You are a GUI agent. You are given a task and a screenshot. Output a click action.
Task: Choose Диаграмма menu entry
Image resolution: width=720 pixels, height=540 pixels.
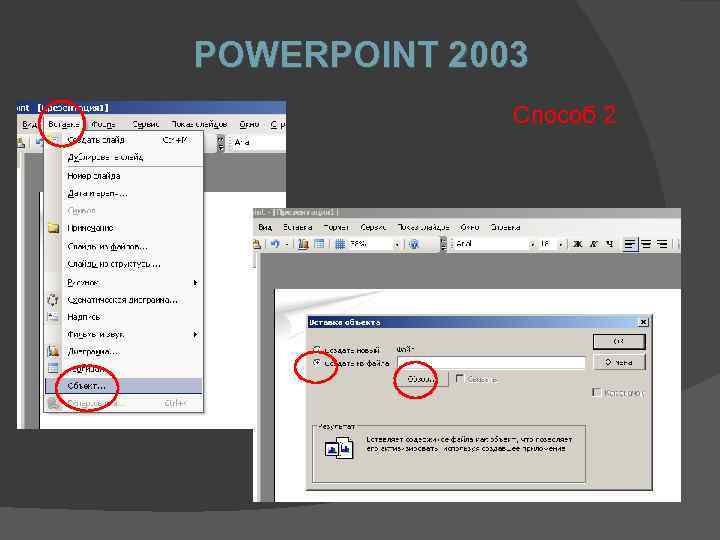tap(124, 352)
